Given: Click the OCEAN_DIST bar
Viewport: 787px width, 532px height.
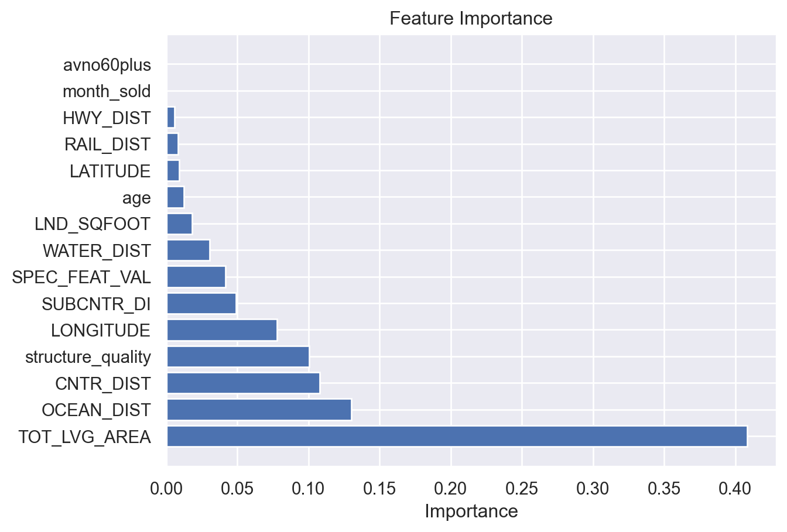Looking at the screenshot, I should 259,410.
